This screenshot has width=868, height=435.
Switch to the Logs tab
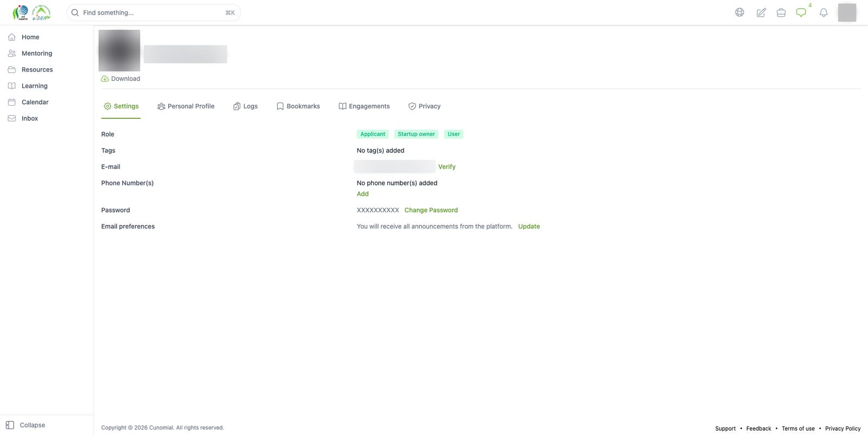[245, 106]
